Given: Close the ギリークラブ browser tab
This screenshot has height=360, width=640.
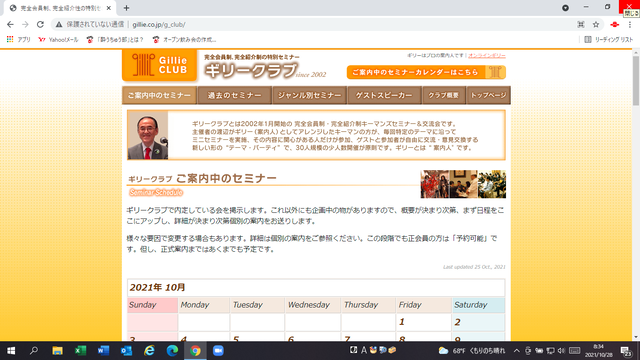Looking at the screenshot, I should tap(109, 8).
